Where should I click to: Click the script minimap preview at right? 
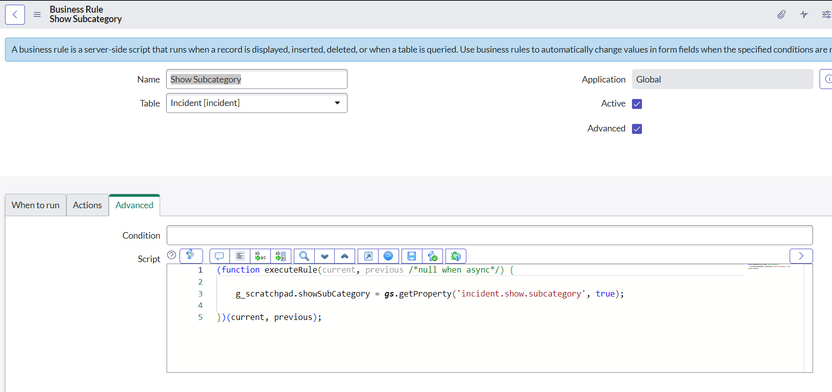click(768, 266)
